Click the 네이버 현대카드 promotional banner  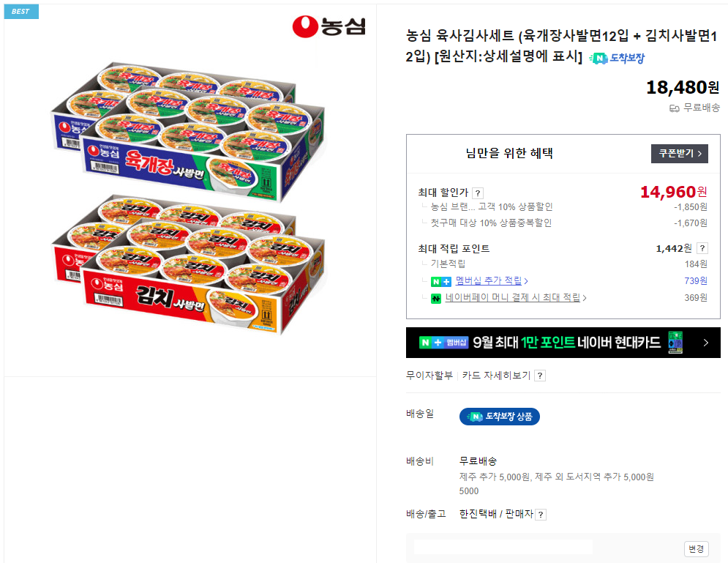(x=556, y=342)
